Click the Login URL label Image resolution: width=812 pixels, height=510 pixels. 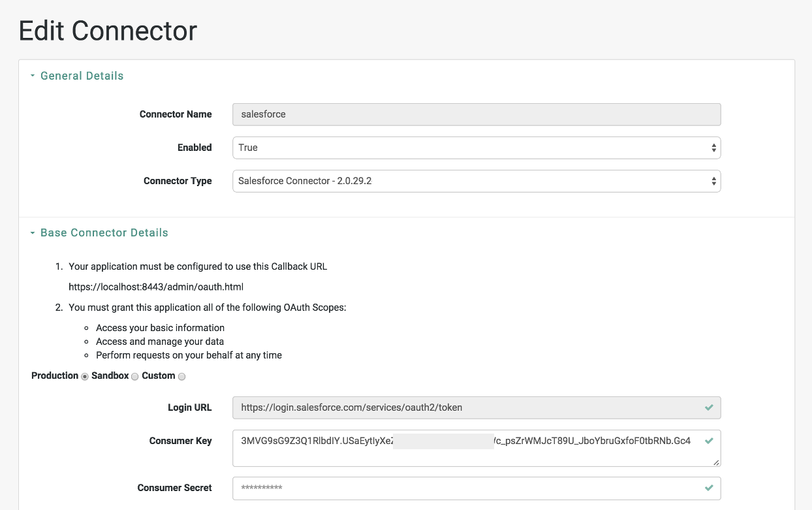point(190,407)
